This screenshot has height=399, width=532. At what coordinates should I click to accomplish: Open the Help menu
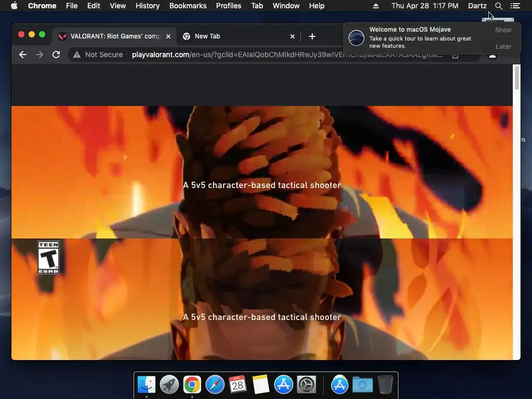tap(316, 6)
